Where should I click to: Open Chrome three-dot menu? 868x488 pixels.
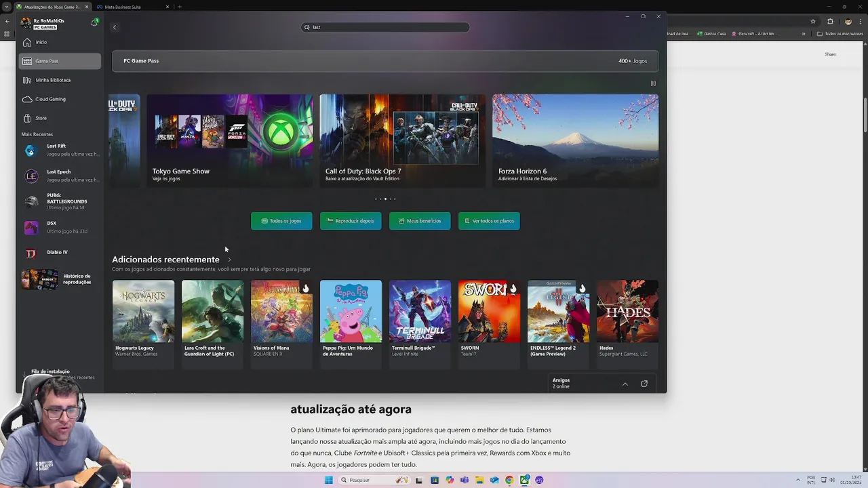pyautogui.click(x=860, y=22)
